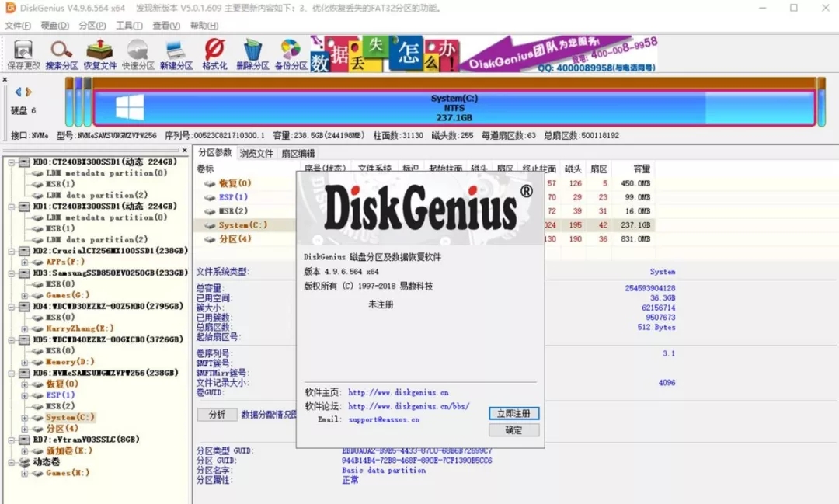Collapse 动态卷 dynamic volumes node
839x504 pixels.
pyautogui.click(x=11, y=462)
